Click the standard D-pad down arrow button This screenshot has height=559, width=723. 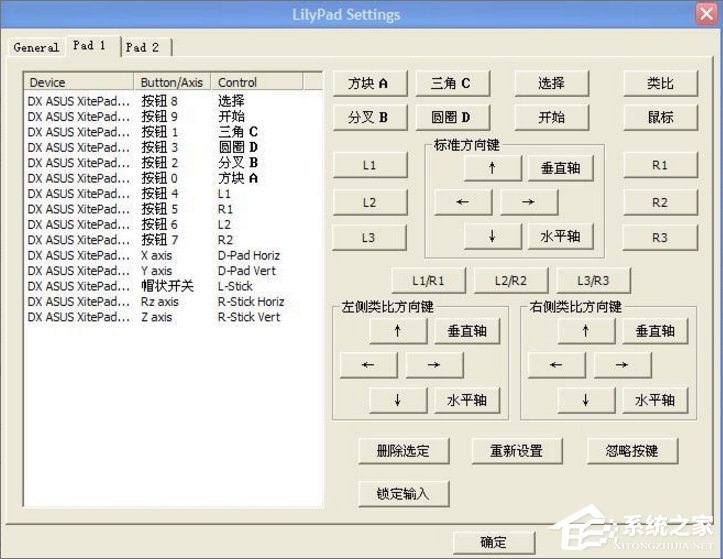pos(492,236)
